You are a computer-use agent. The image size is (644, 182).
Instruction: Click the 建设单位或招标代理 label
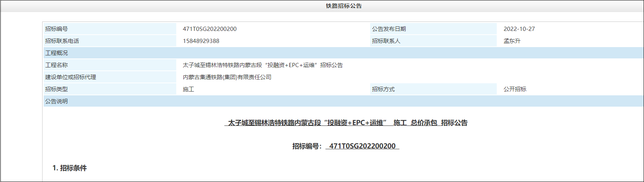pos(70,77)
